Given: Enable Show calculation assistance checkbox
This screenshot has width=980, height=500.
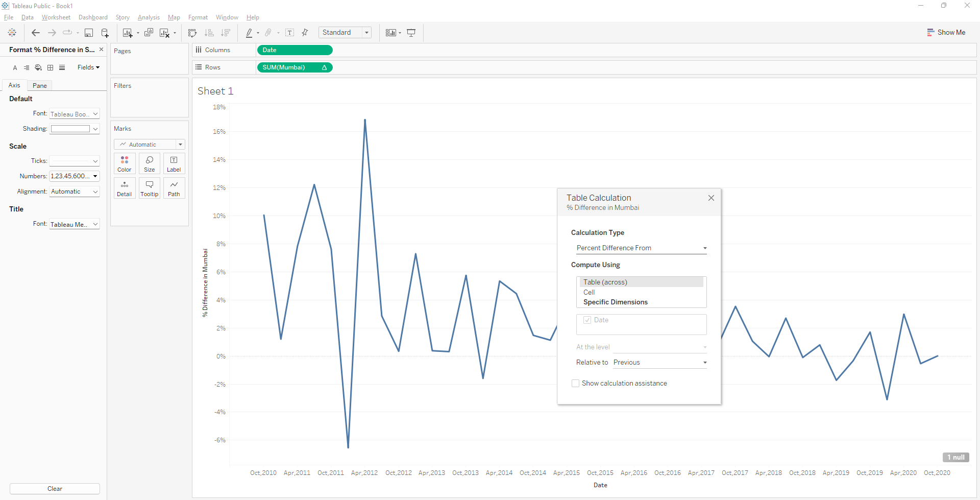Looking at the screenshot, I should tap(575, 384).
